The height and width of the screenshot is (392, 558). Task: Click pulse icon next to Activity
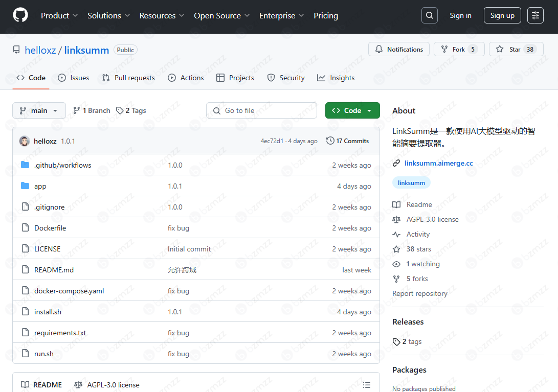396,234
